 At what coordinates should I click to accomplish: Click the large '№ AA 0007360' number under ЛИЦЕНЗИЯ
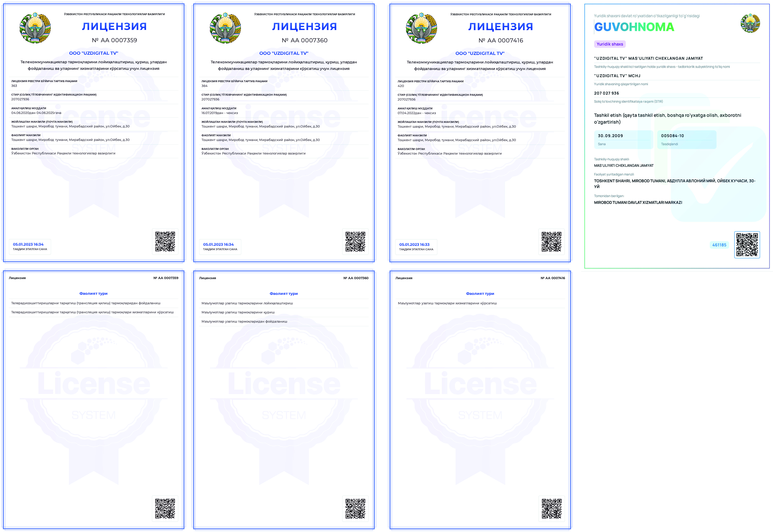pos(305,40)
